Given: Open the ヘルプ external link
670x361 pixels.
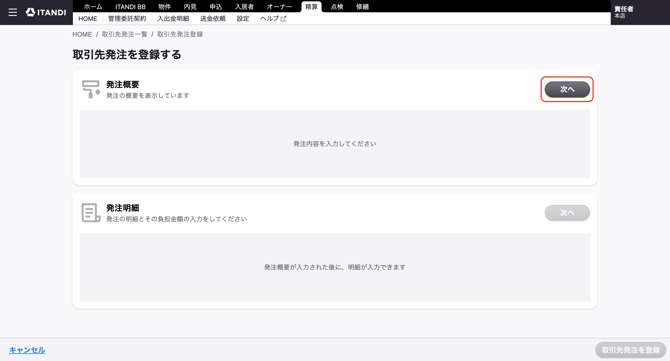Looking at the screenshot, I should [x=273, y=19].
